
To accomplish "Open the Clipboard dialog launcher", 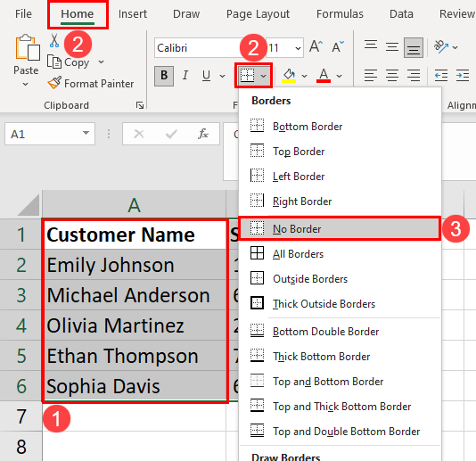I will coord(140,105).
